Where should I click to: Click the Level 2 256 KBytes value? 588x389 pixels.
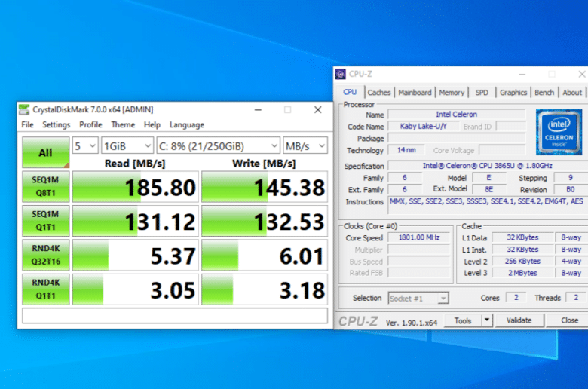(x=522, y=261)
